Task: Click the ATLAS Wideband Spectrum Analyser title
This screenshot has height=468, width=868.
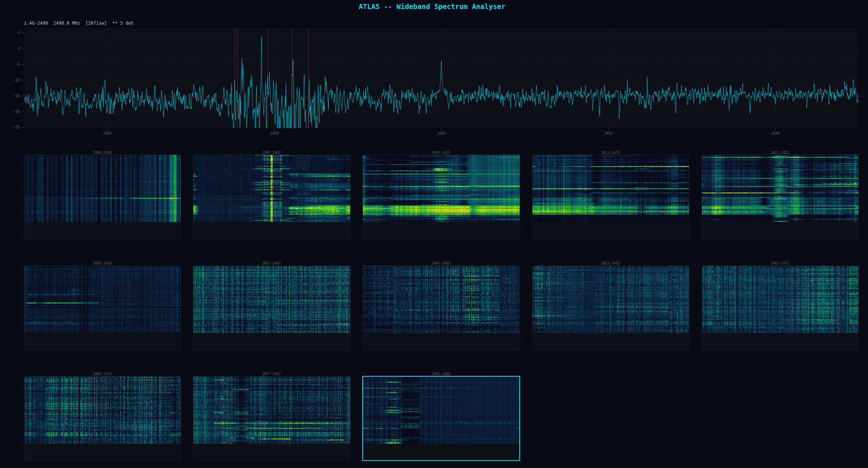Action: point(432,7)
